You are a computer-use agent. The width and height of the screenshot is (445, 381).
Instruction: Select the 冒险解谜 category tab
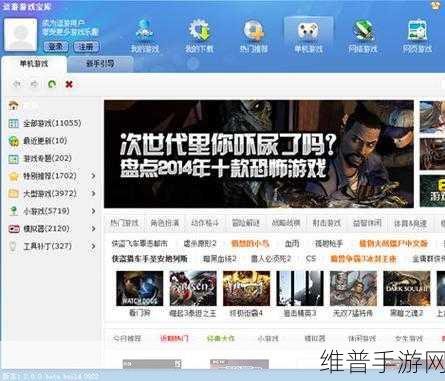(245, 223)
